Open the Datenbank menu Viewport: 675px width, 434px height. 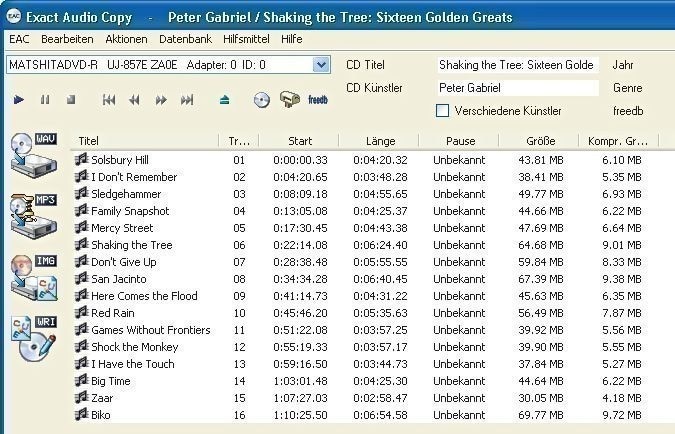(185, 39)
